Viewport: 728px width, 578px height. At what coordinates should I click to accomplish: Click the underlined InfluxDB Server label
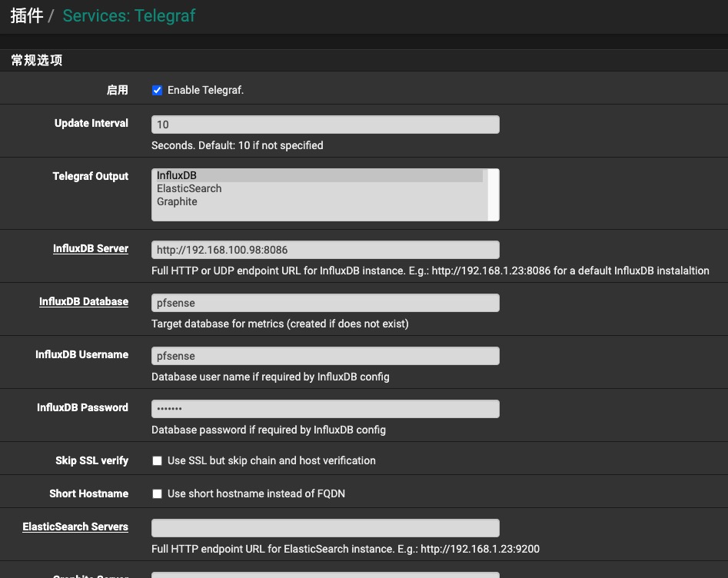90,249
